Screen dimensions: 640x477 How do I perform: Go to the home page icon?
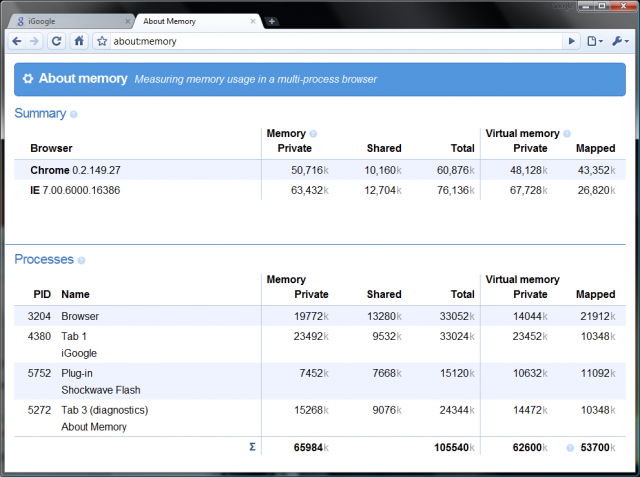[79, 41]
